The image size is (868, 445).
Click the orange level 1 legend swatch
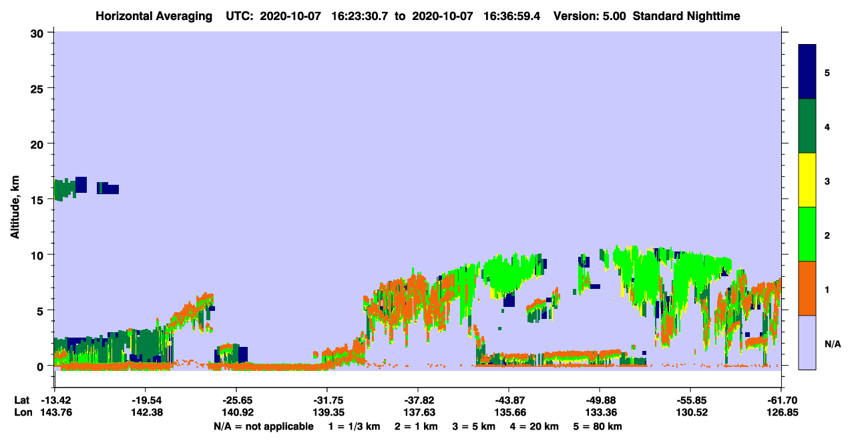click(x=807, y=288)
